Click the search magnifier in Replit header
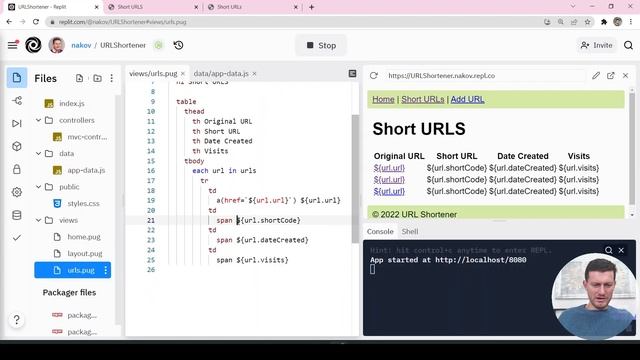Viewport: 640px width, 360px height. coord(628,45)
